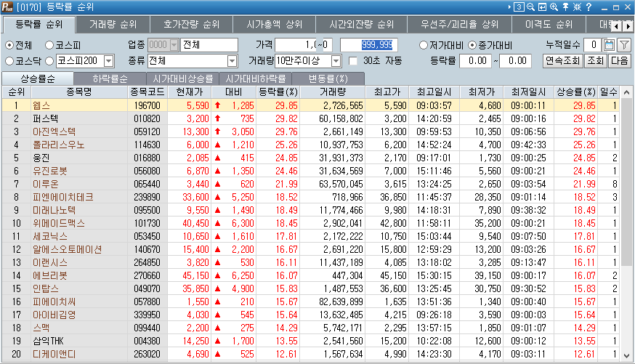Click the return arrow window icon
Screen dimensions: 635x364
coord(542,7)
